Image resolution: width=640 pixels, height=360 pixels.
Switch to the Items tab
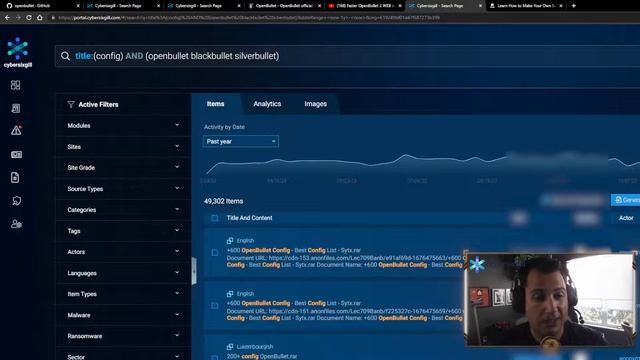[x=216, y=104]
